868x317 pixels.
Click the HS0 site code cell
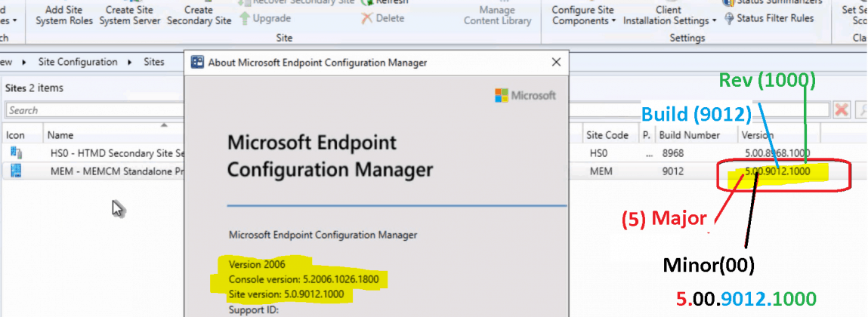point(598,153)
